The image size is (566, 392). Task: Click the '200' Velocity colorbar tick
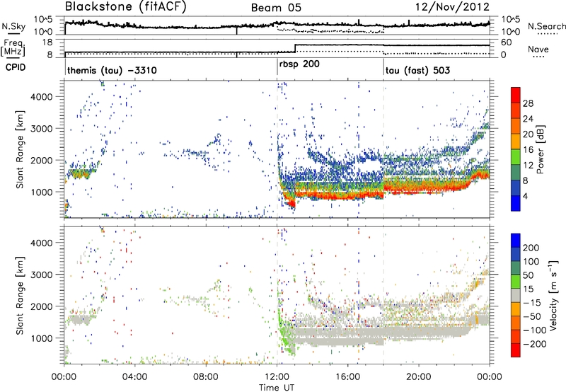(531, 248)
